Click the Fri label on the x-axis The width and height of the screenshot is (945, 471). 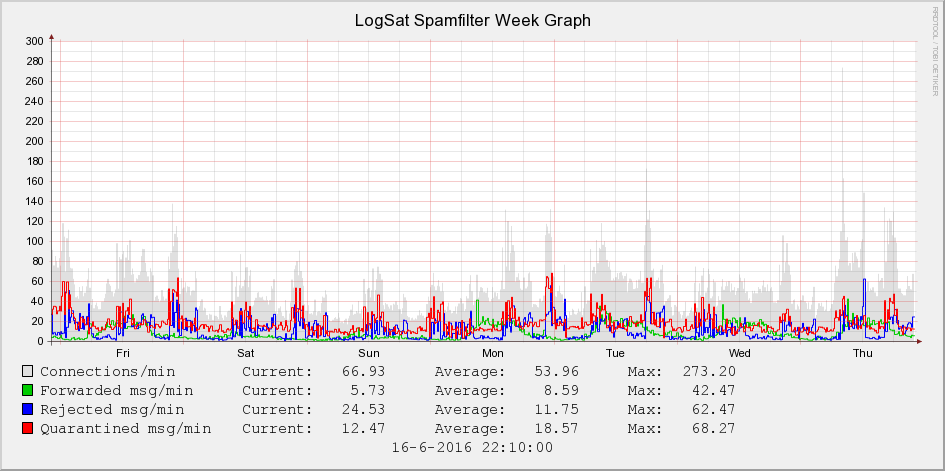[x=122, y=353]
